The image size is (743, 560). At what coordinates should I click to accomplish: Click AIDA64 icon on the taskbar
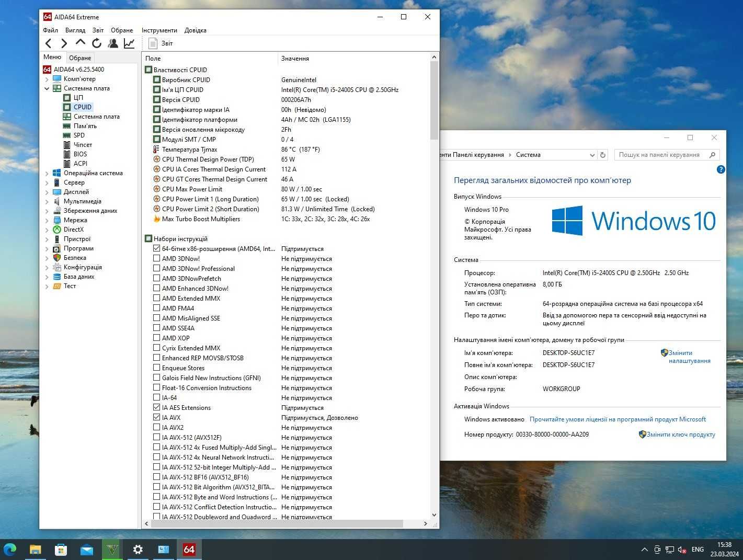pyautogui.click(x=189, y=550)
